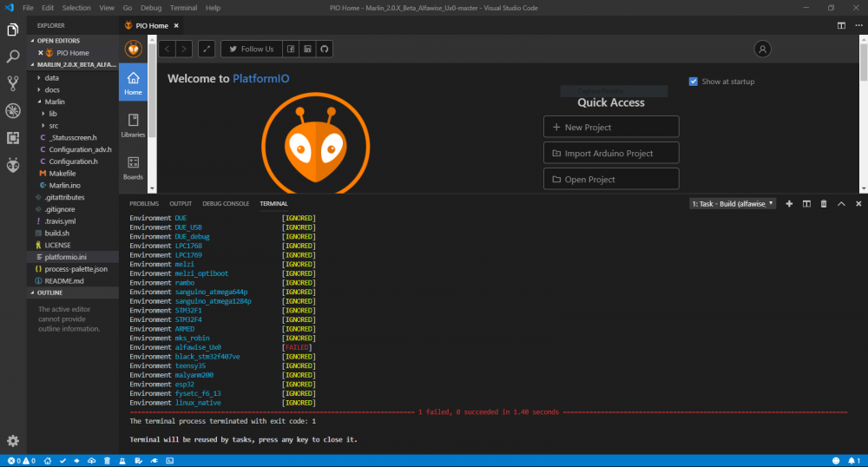Click the PlatformIO Test flask icon in status bar
868x467 pixels.
tap(122, 461)
